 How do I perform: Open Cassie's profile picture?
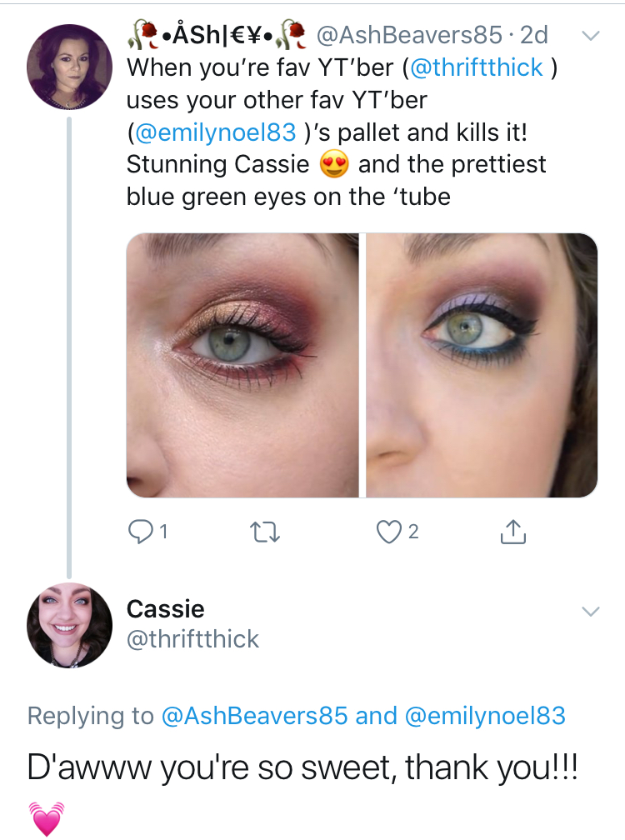[x=69, y=625]
